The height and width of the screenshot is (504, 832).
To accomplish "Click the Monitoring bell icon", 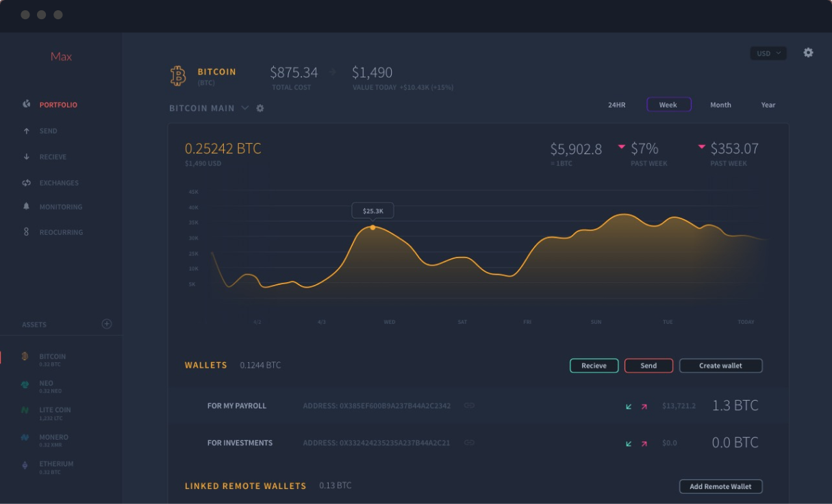I will pyautogui.click(x=27, y=206).
